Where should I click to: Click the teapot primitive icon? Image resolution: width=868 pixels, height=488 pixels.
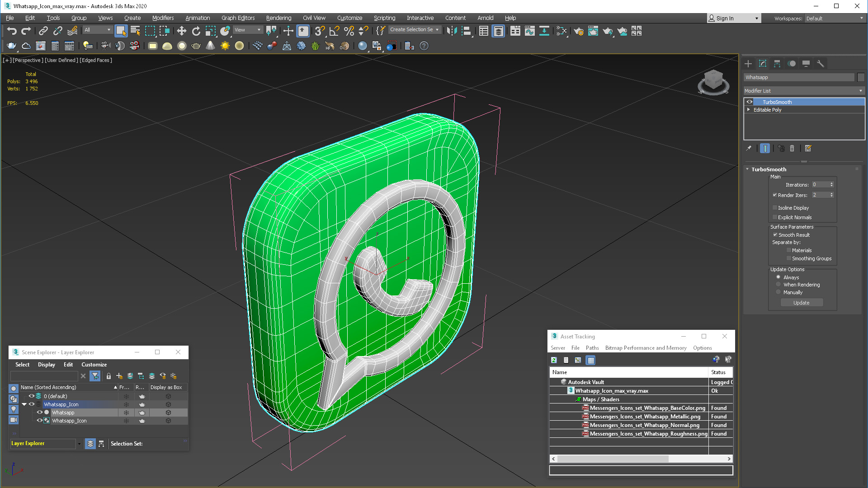coord(196,46)
